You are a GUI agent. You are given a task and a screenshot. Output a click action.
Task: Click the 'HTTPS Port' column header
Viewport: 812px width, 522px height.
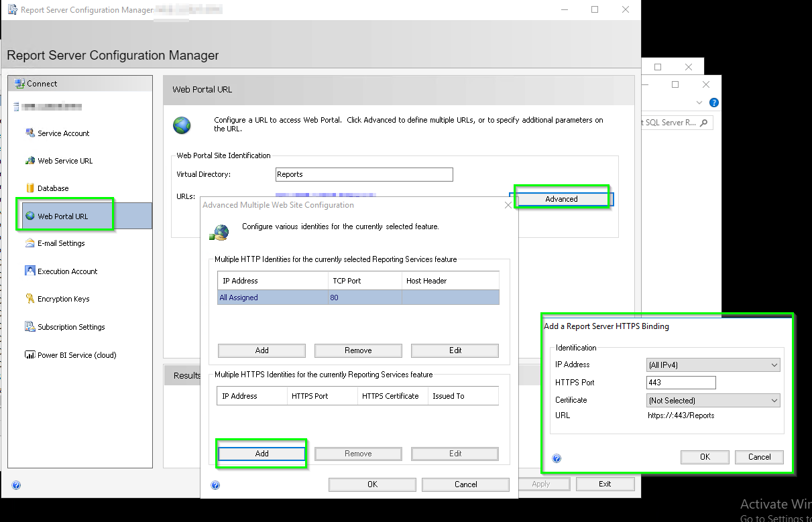[x=323, y=396]
